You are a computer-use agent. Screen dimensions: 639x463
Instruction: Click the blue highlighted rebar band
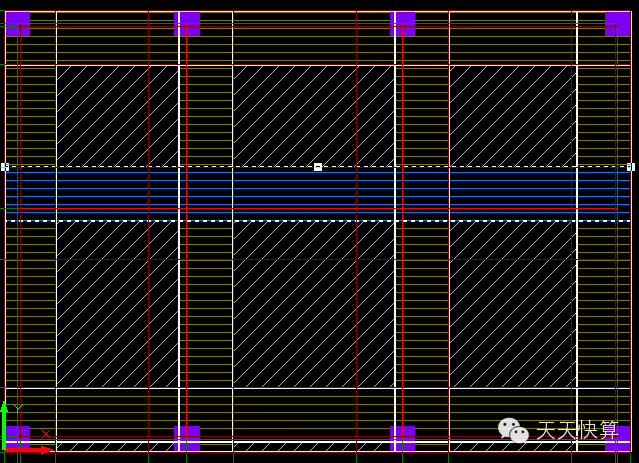point(318,192)
